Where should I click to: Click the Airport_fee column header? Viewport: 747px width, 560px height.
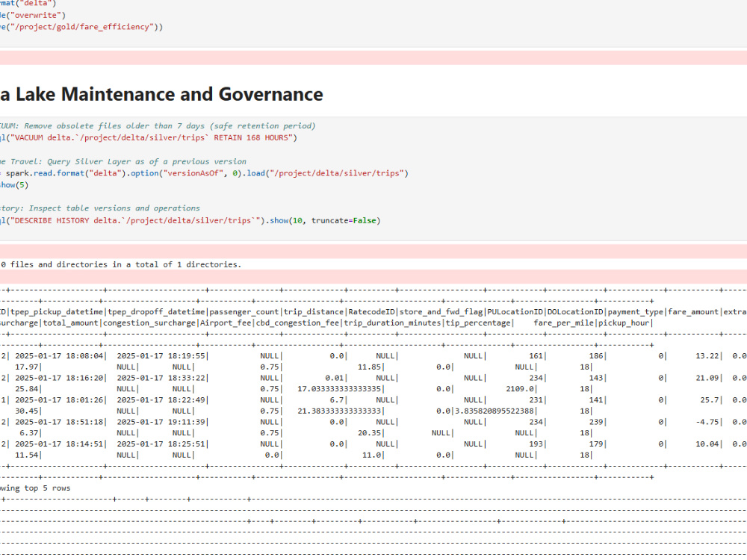tap(226, 323)
